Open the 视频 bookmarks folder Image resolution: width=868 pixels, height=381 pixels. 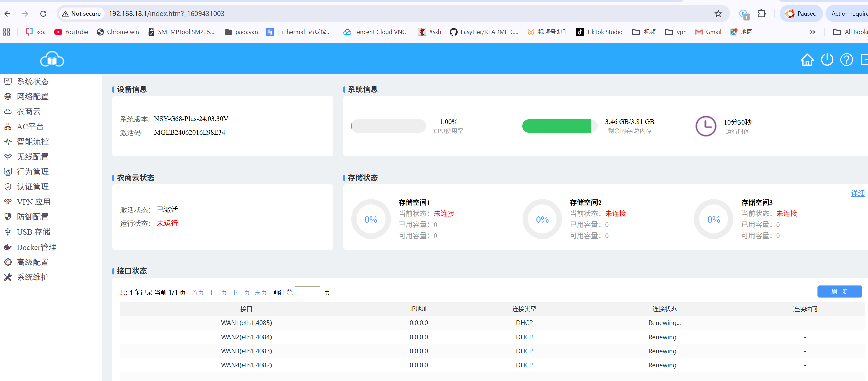coord(644,32)
